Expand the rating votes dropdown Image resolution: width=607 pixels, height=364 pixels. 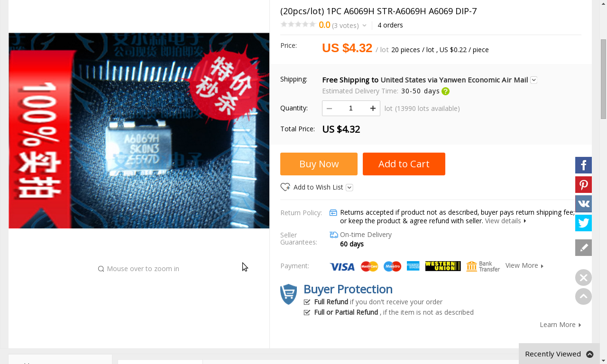click(364, 26)
